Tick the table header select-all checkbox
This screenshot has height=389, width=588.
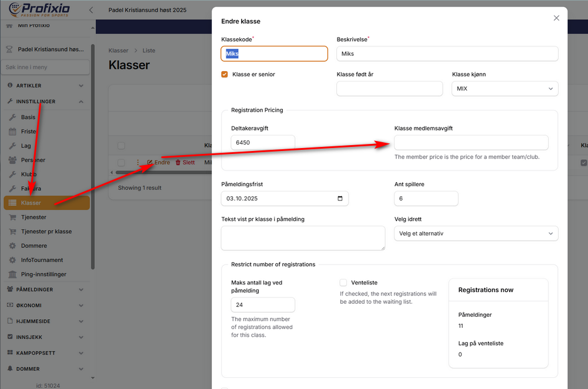coord(121,146)
